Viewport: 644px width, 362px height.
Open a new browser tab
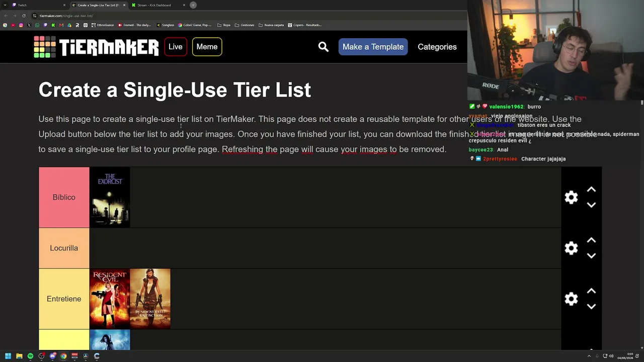[193, 5]
